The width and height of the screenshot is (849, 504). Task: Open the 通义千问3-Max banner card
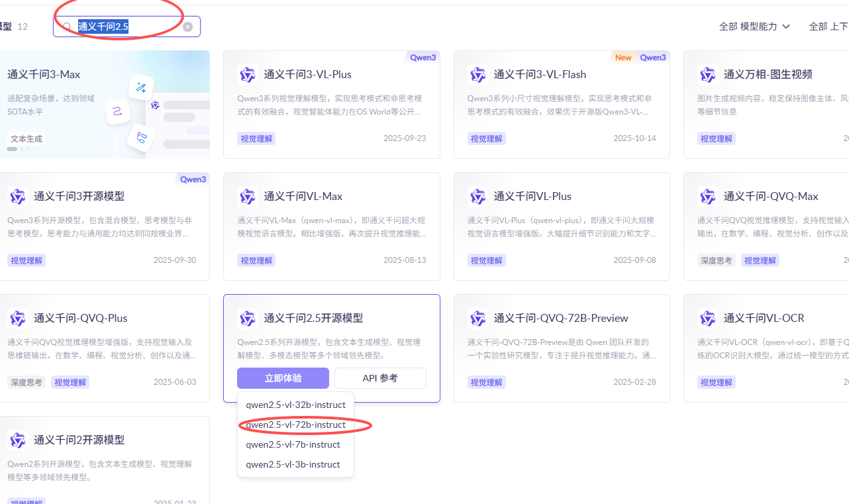[x=105, y=105]
